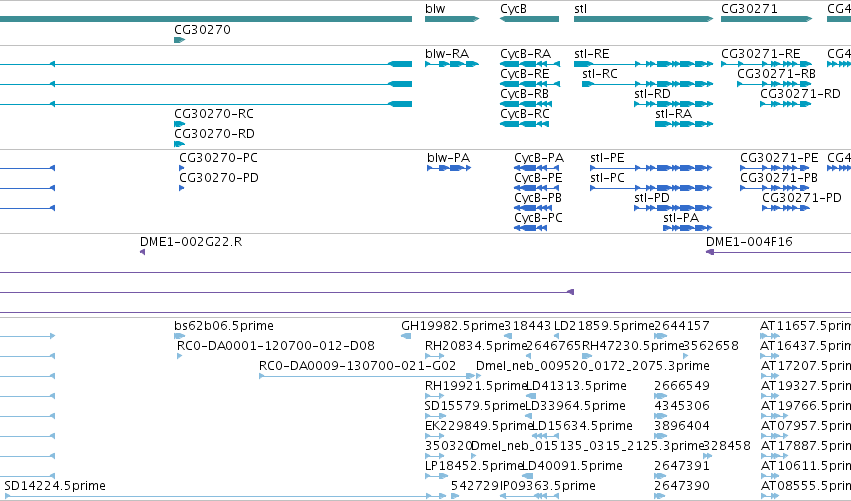Select EST LD41313.5prime
The image size is (851, 501).
click(576, 386)
